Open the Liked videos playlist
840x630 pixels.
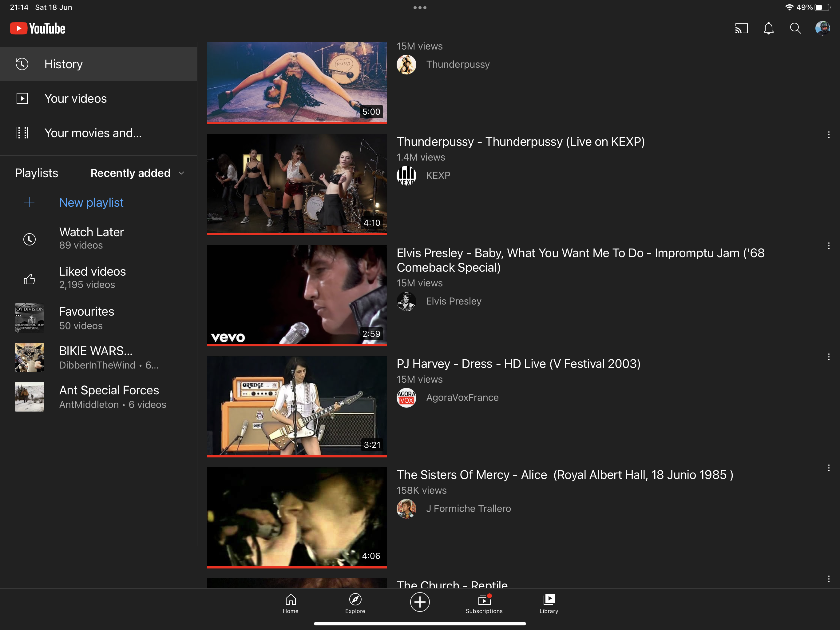click(x=92, y=278)
